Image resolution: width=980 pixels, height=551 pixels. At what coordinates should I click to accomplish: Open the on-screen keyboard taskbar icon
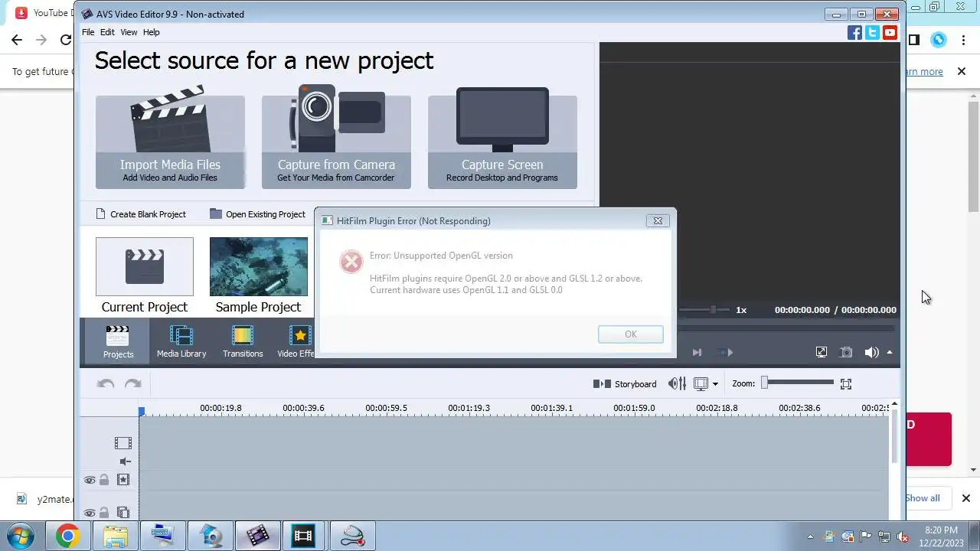click(x=162, y=536)
